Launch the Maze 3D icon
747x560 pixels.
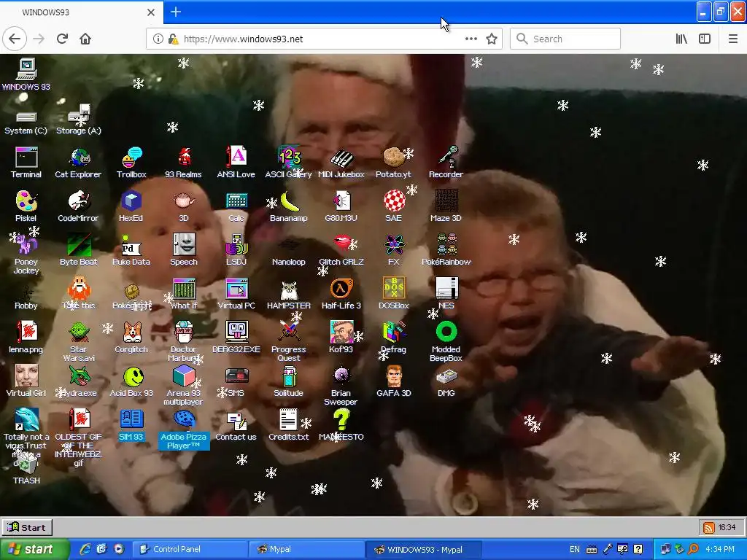pos(446,206)
